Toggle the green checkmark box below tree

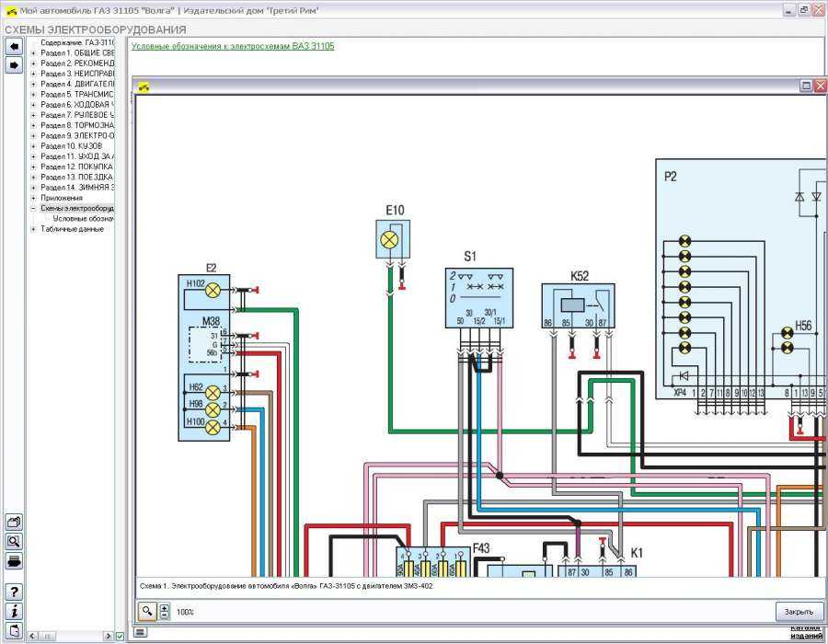[x=120, y=636]
